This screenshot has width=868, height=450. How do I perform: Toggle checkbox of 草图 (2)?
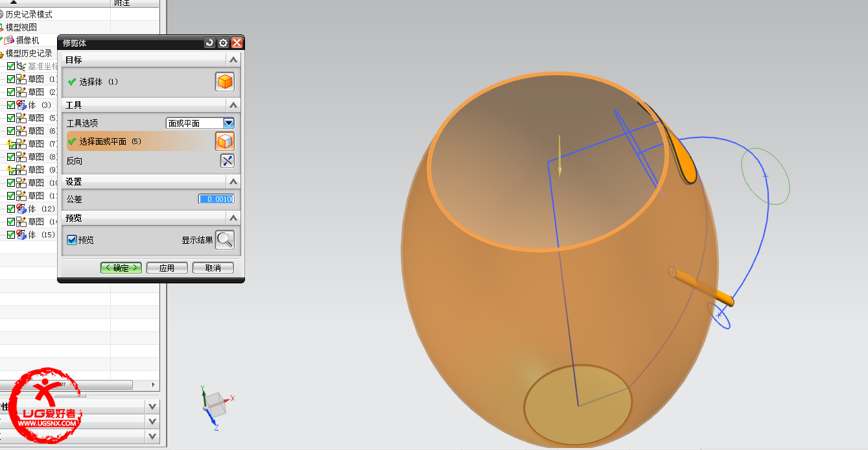click(11, 92)
